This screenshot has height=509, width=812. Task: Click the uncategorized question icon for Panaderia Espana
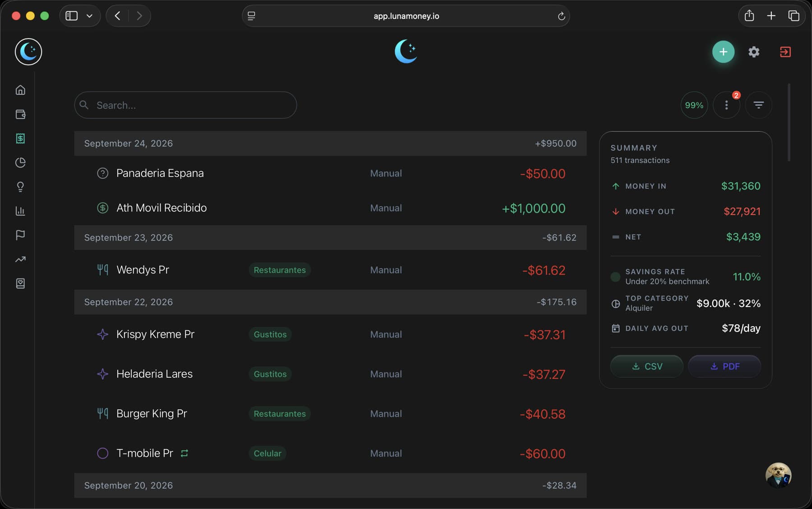tap(103, 173)
